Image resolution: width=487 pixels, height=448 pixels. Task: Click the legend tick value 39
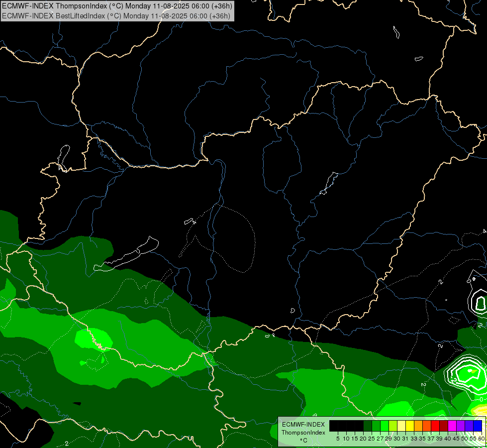(439, 439)
